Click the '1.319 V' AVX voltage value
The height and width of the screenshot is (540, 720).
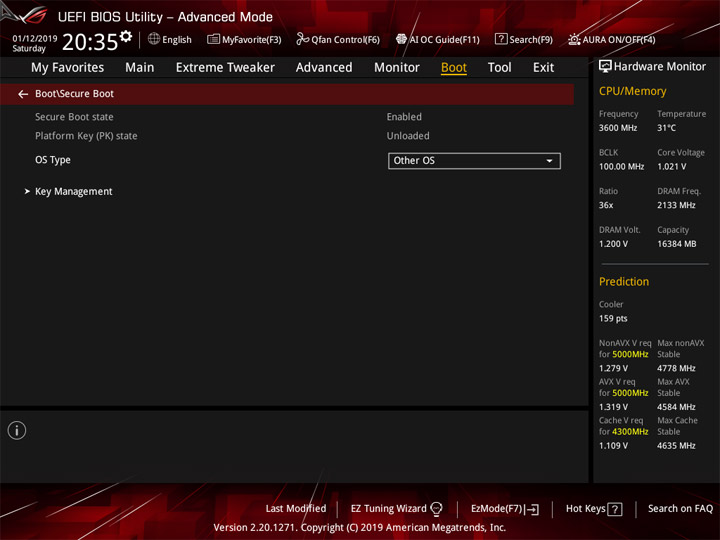click(x=613, y=407)
